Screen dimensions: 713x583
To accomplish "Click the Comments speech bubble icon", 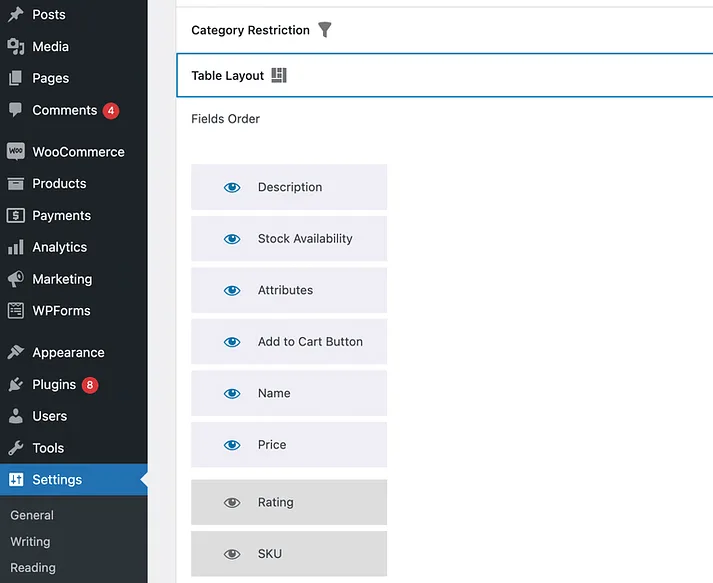I will coord(15,110).
